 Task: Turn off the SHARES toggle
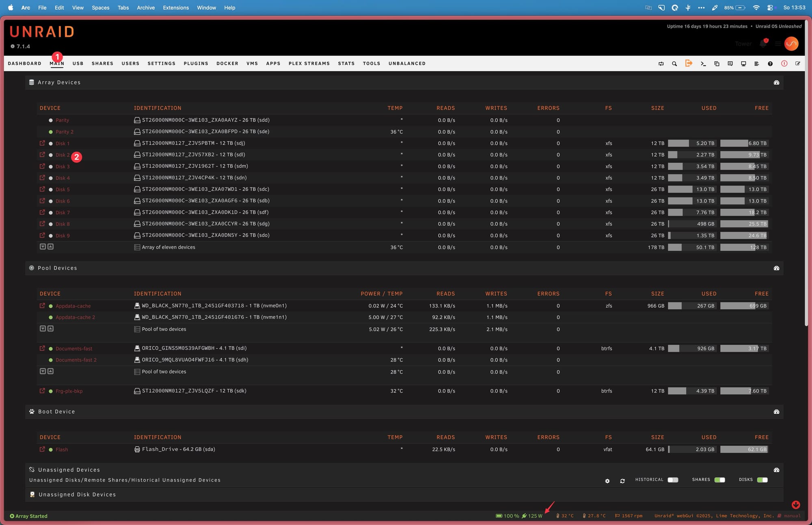point(719,480)
